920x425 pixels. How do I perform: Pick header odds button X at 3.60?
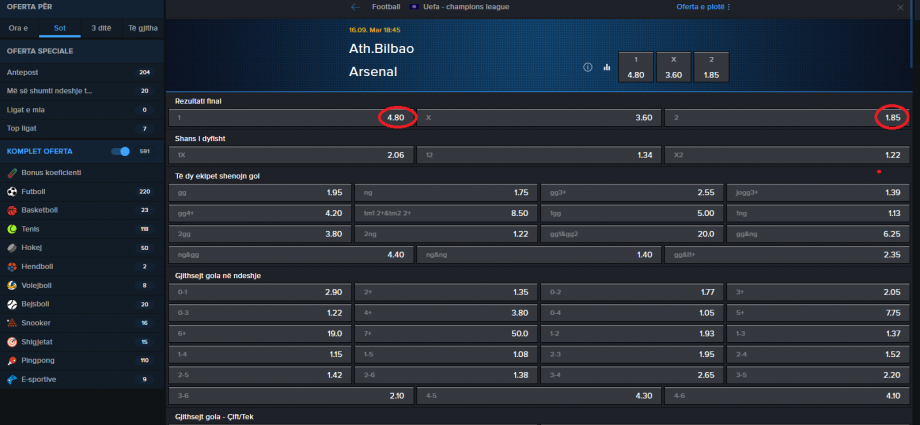tap(674, 68)
